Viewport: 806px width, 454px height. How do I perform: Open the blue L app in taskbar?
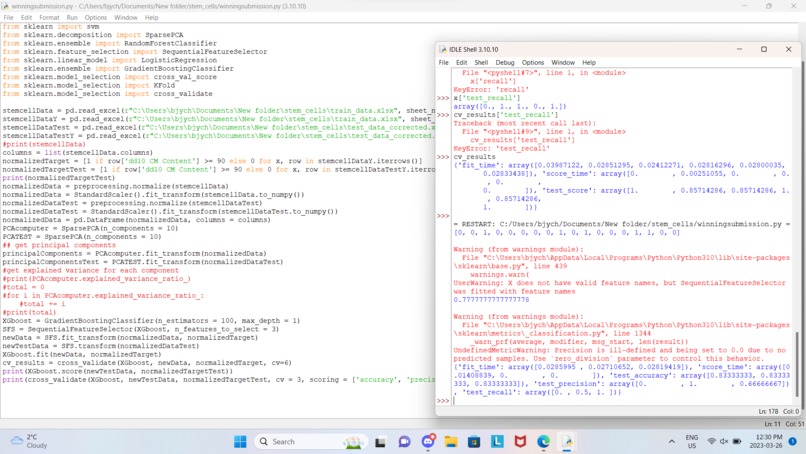[x=497, y=442]
